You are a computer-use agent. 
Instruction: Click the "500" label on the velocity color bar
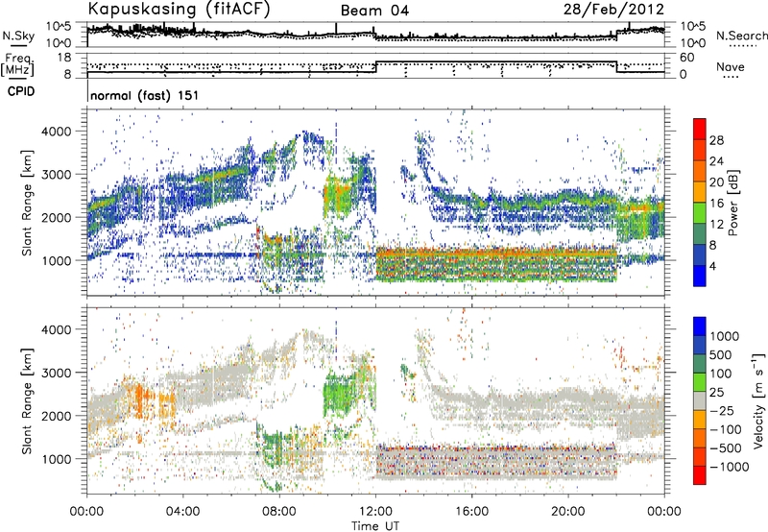click(x=721, y=355)
